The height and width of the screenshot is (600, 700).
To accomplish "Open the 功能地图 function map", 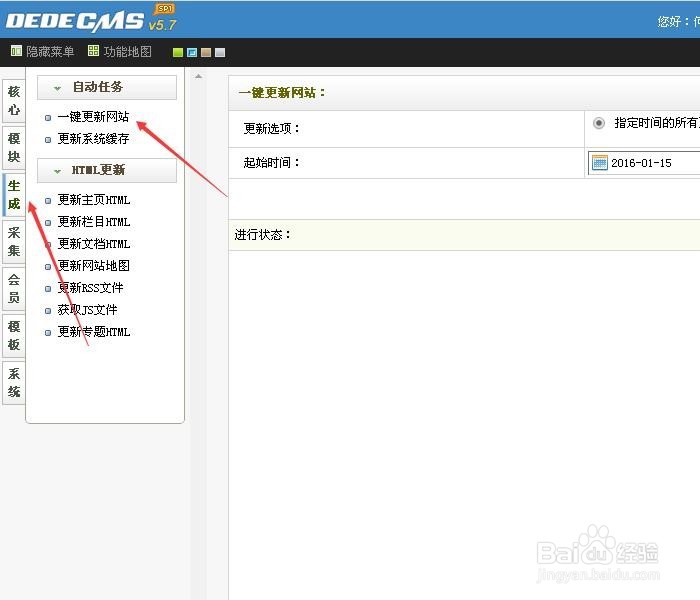I will click(120, 51).
